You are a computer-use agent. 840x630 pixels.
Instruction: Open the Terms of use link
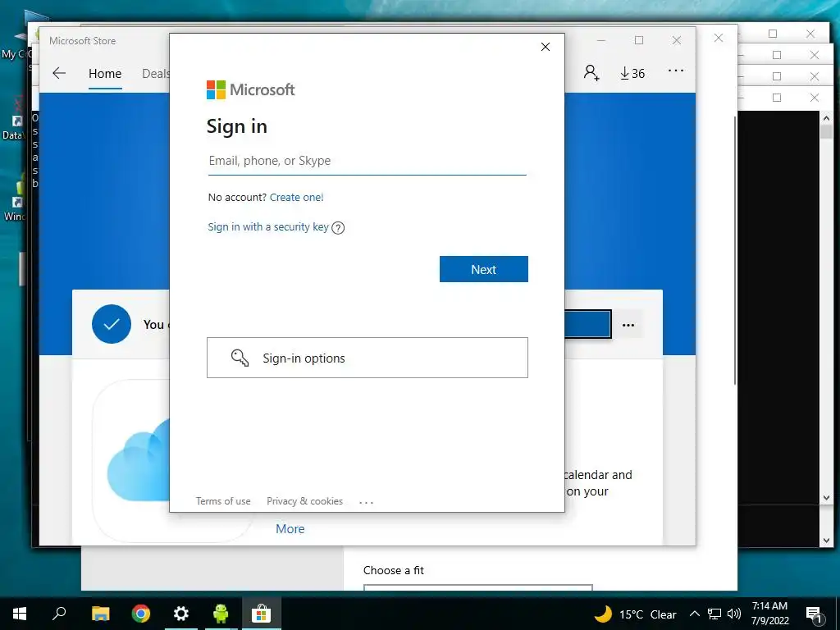223,501
